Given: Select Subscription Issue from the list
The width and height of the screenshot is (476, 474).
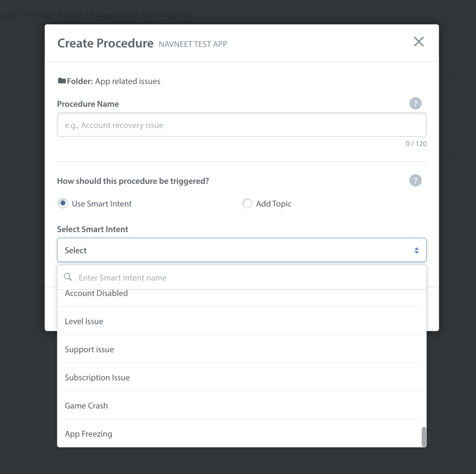Looking at the screenshot, I should (x=97, y=378).
